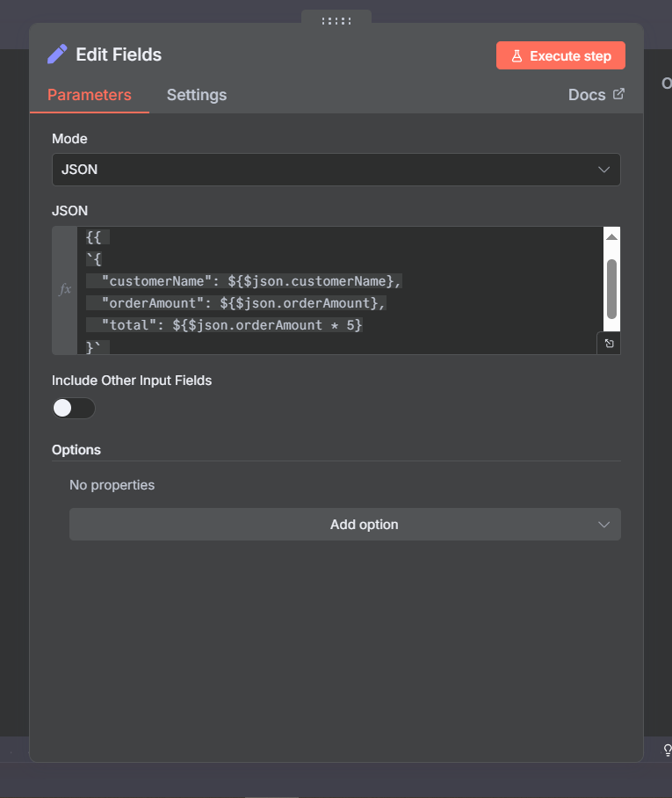672x798 pixels.
Task: Click the scroll-up arrow in the JSON editor
Action: [611, 236]
